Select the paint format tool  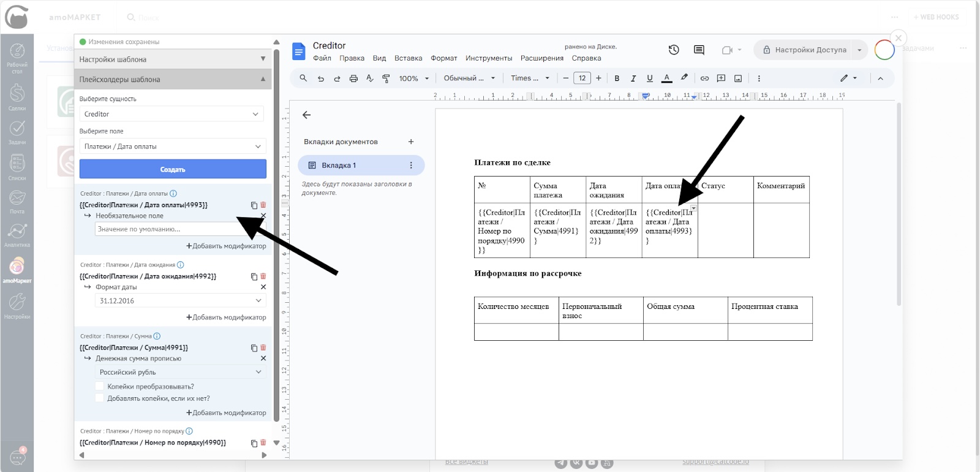click(386, 78)
